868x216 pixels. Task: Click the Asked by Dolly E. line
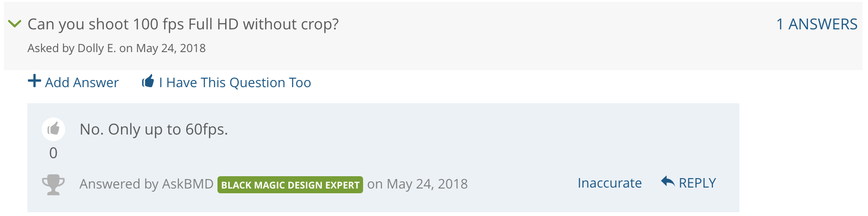116,48
